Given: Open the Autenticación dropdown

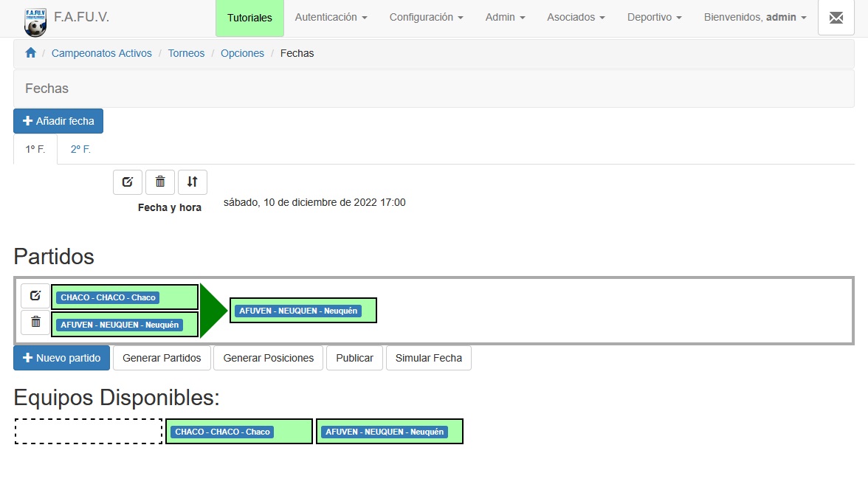Looking at the screenshot, I should tap(330, 18).
